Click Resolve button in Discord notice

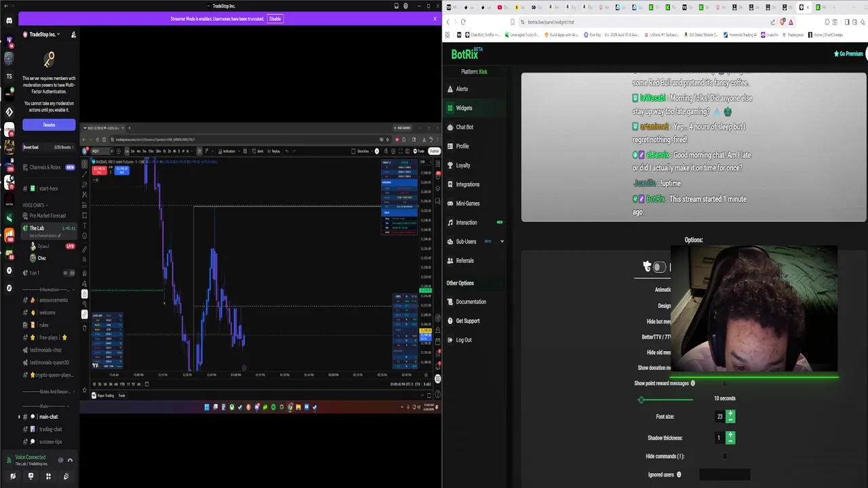pos(49,125)
